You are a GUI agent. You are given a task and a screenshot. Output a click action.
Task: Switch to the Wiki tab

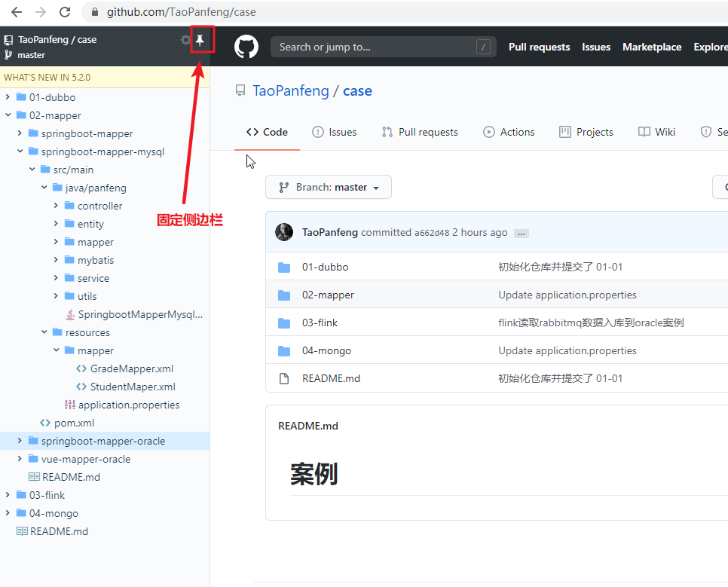(656, 133)
